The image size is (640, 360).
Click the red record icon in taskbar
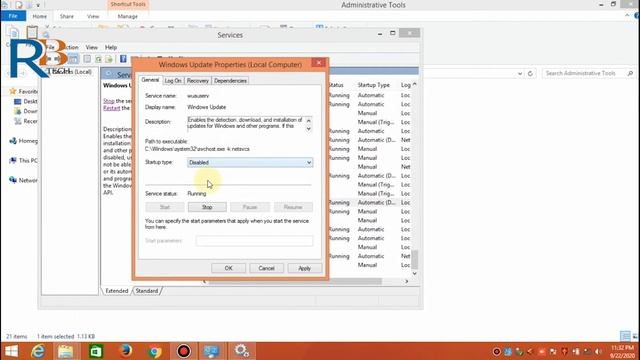click(x=184, y=351)
